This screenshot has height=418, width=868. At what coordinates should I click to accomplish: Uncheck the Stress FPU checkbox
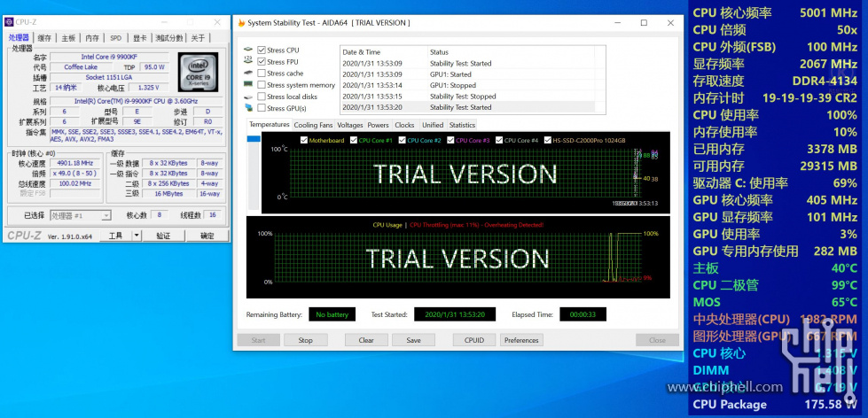point(262,62)
